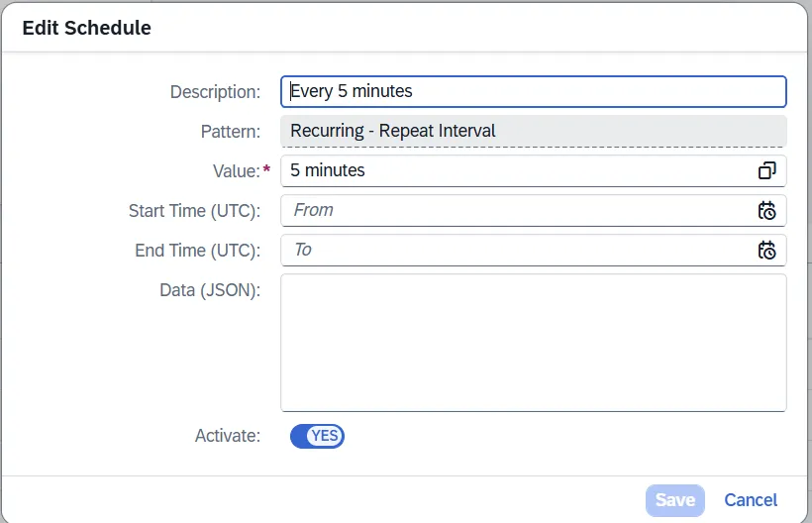
Task: Open date-time picker for End Time
Action: tap(767, 250)
